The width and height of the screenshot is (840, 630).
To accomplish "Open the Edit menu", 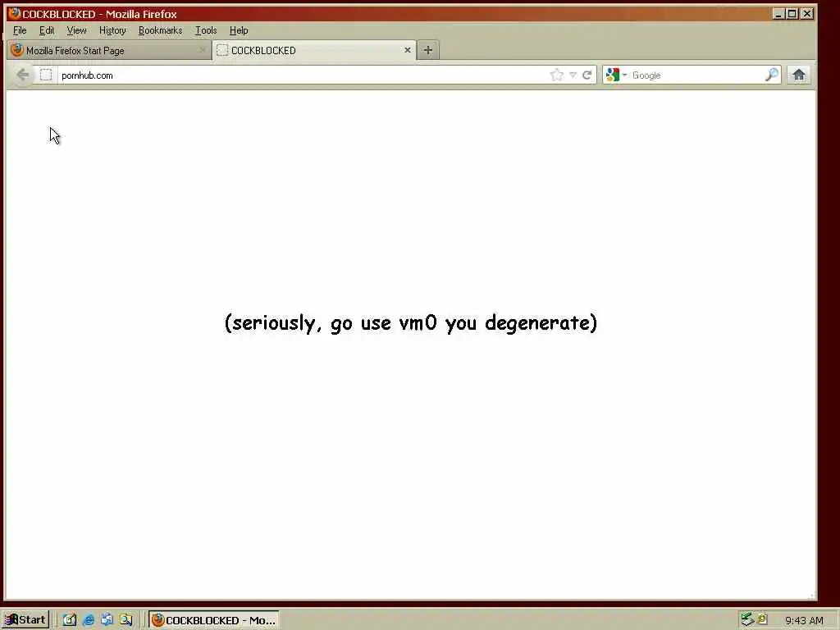I will coord(47,30).
